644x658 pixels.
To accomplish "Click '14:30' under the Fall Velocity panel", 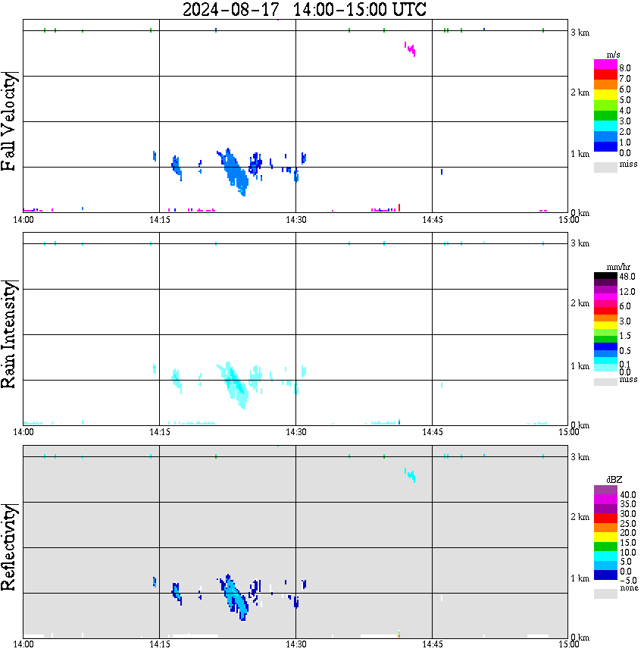I will coord(296,220).
